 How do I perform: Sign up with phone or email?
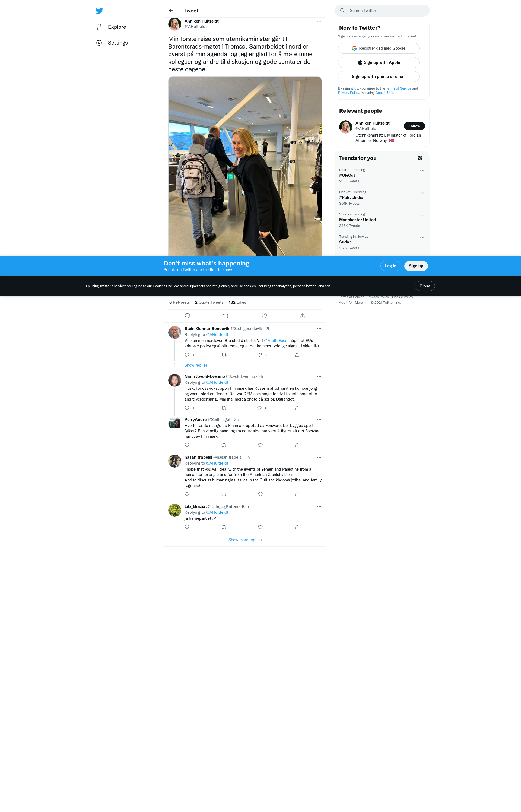[379, 77]
